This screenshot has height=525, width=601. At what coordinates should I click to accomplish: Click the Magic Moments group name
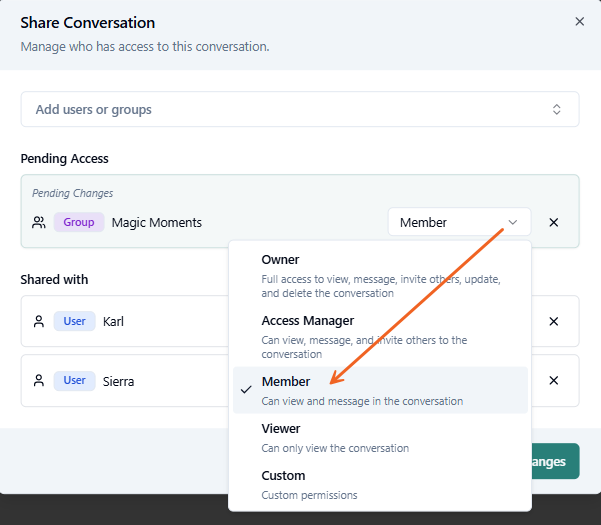click(156, 222)
